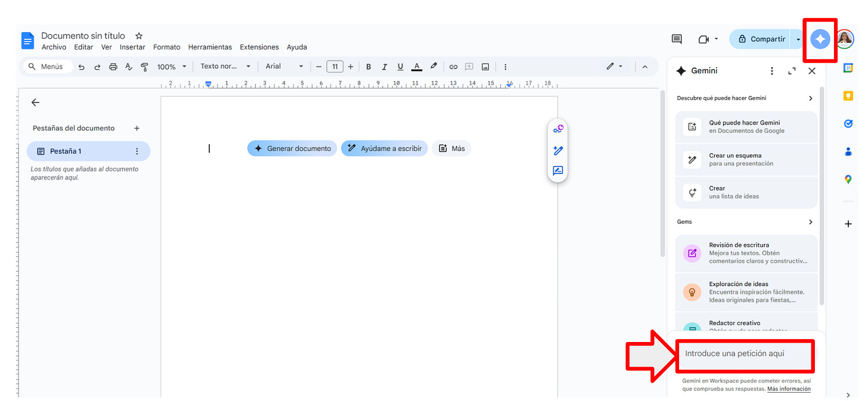
Task: Expand the Gemini panel to full size
Action: click(792, 71)
